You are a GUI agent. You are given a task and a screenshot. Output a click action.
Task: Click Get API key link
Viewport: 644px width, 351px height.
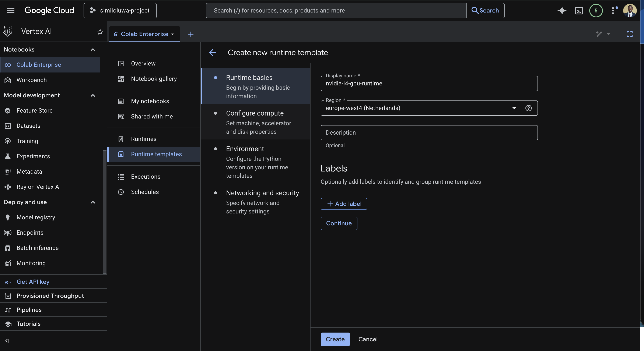click(x=33, y=281)
